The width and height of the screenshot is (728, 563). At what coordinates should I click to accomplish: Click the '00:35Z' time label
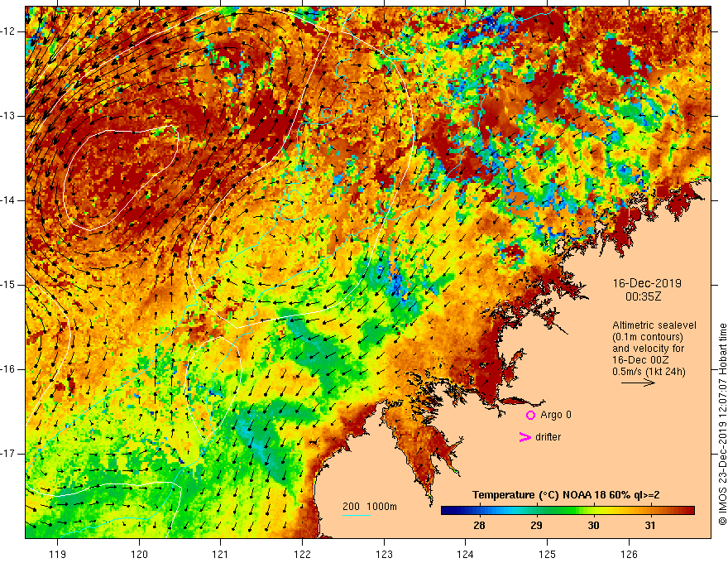(643, 296)
